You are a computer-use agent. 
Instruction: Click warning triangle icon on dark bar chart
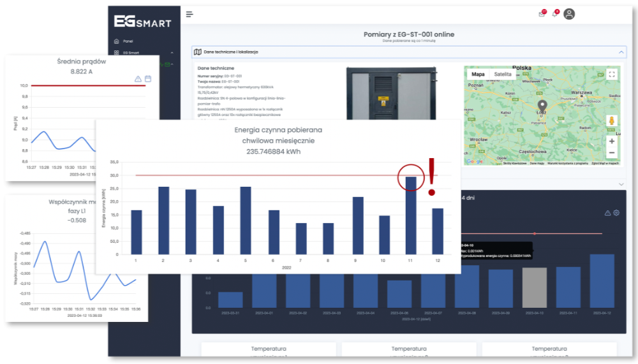607,213
